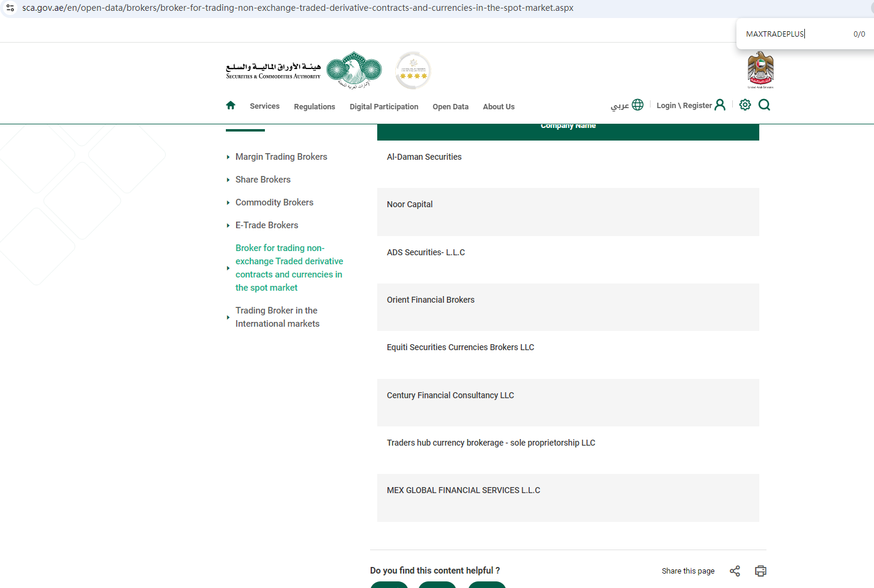Open the About Us menu
The height and width of the screenshot is (588, 874).
pyautogui.click(x=499, y=107)
